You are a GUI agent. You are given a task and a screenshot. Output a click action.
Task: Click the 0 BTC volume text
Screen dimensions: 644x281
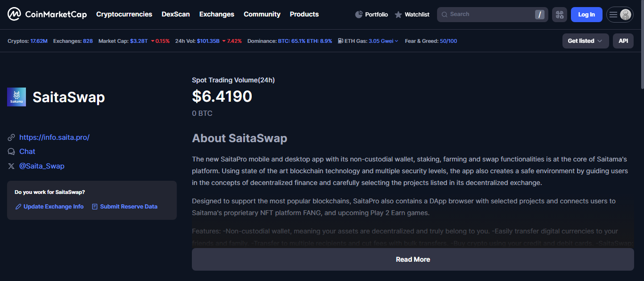[202, 113]
